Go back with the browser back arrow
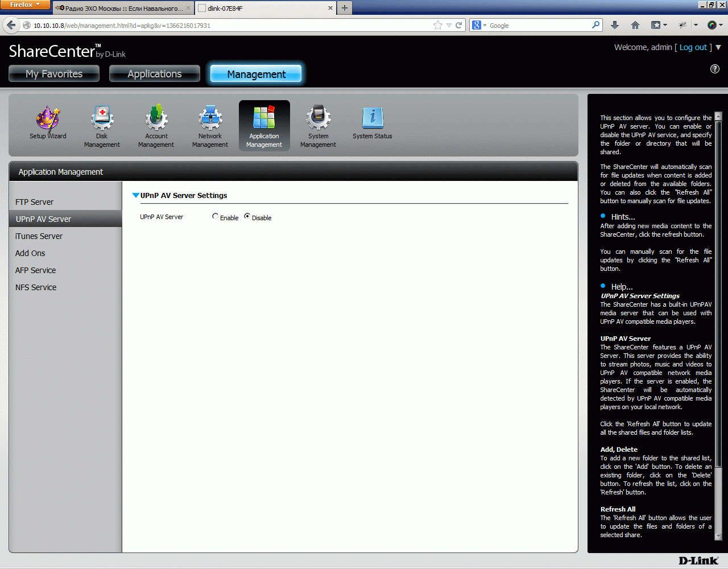 tap(11, 25)
